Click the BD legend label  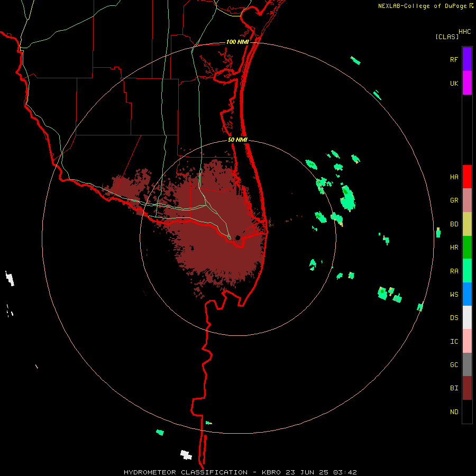point(454,224)
